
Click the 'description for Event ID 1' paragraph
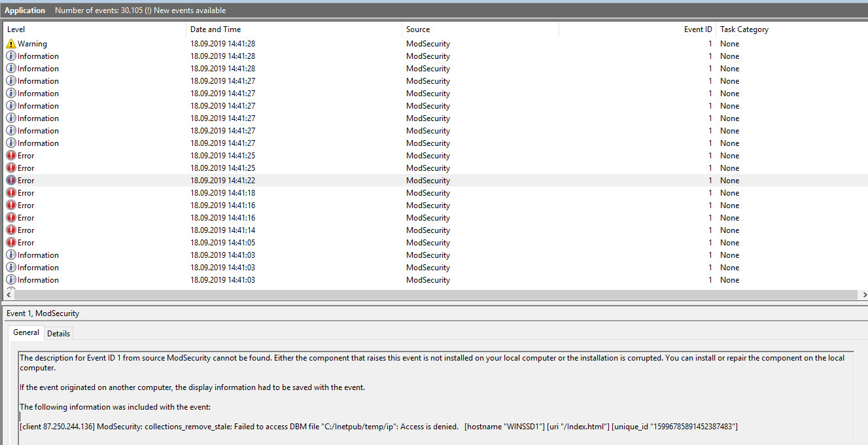(x=432, y=363)
